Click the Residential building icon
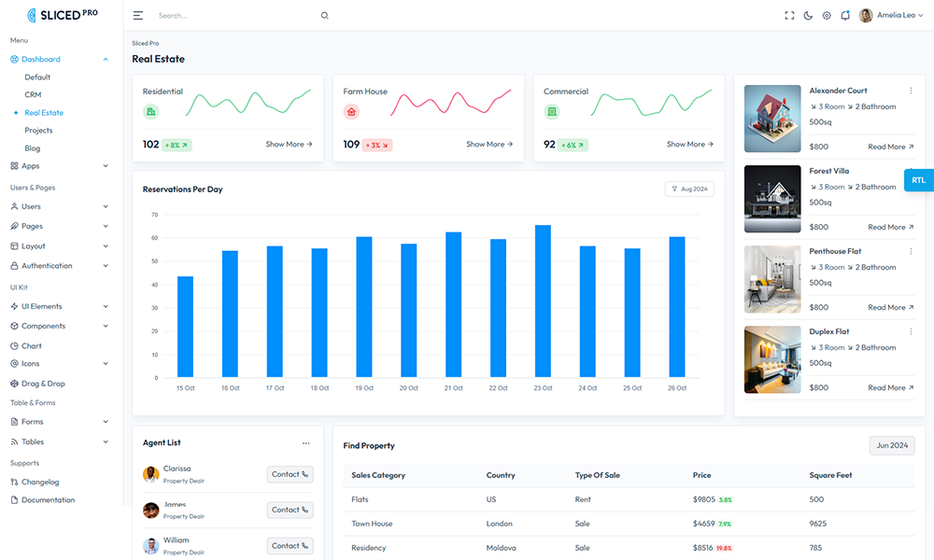This screenshot has width=934, height=560. point(150,112)
